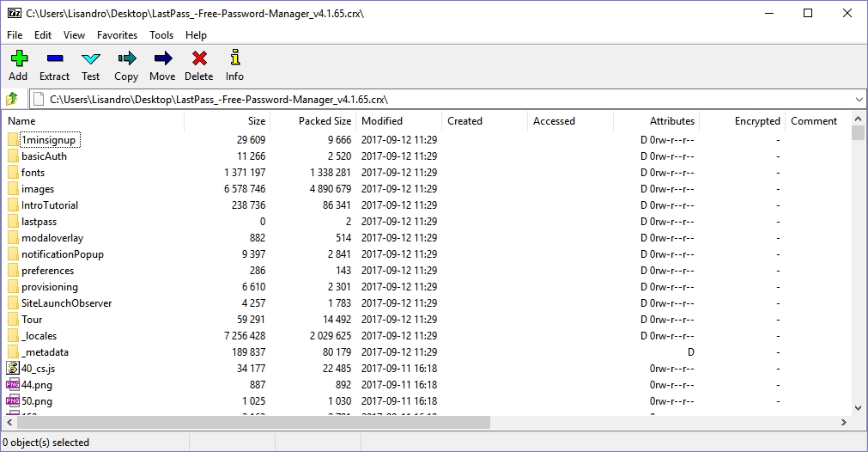The height and width of the screenshot is (452, 868).
Task: Click the horizontal scrollbar right arrow
Action: tap(844, 422)
